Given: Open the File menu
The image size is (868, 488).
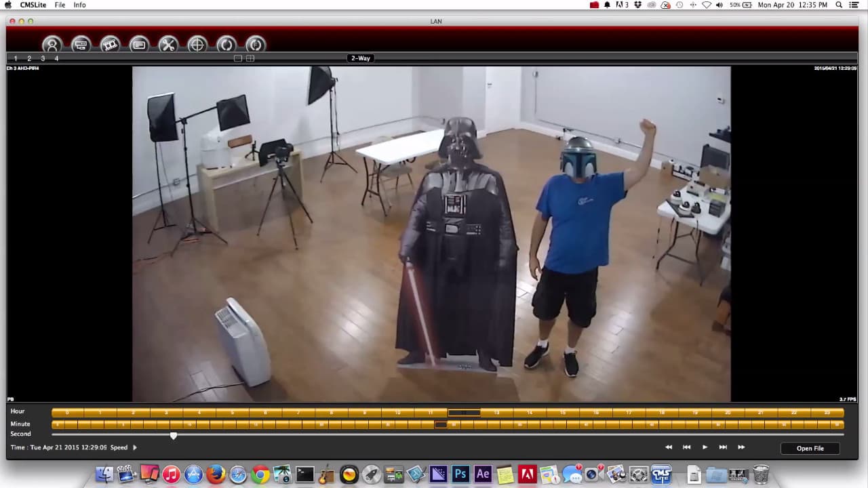Looking at the screenshot, I should pos(60,5).
